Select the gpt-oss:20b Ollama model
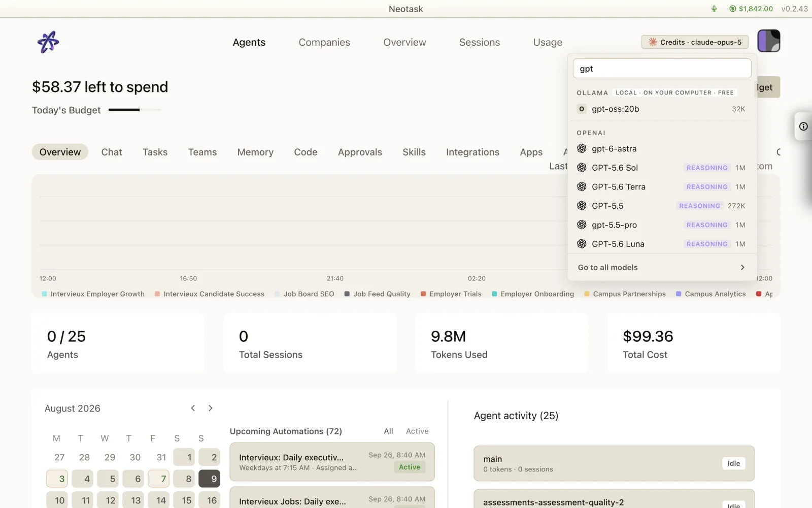The image size is (812, 508). [x=662, y=109]
